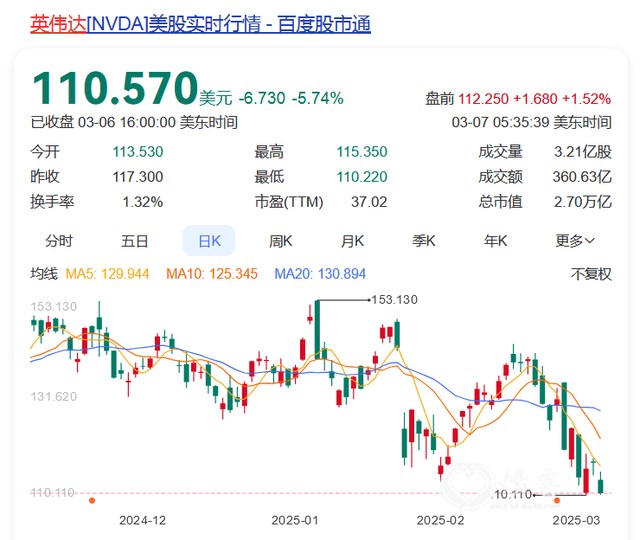Image resolution: width=640 pixels, height=540 pixels.
Task: Switch to the 五日 chart tab
Action: pos(134,241)
